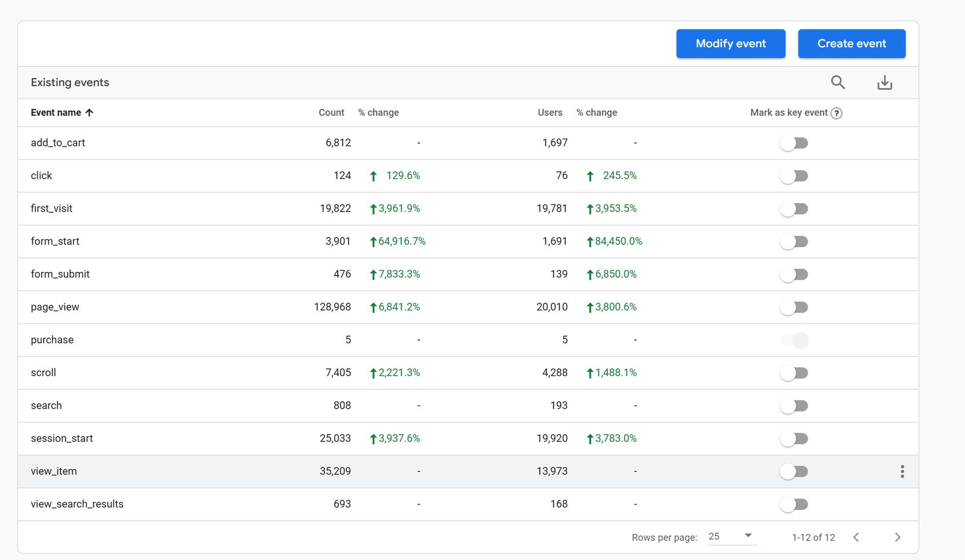Select the add_to_cart event name
The image size is (965, 560).
tap(58, 143)
